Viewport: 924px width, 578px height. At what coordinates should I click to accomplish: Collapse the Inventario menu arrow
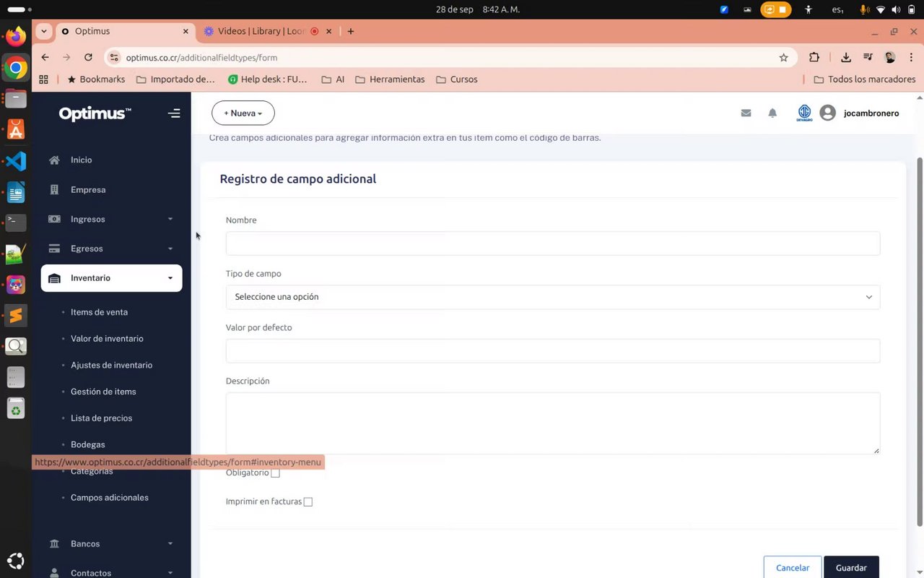pos(170,278)
